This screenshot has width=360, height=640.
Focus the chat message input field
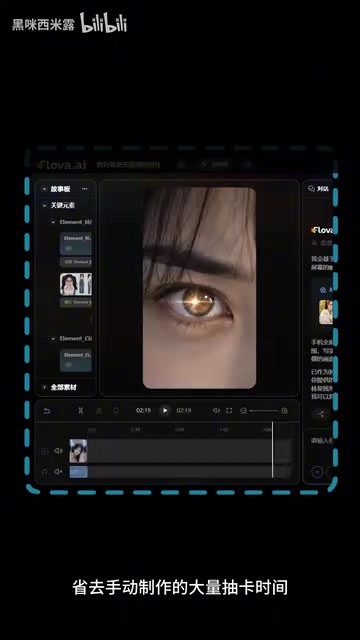[322, 441]
